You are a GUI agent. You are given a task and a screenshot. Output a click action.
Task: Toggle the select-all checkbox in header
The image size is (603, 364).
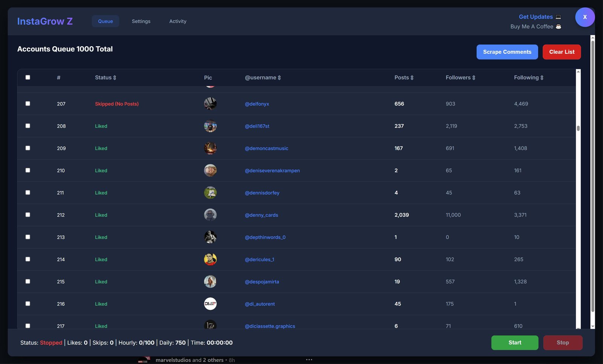pyautogui.click(x=28, y=77)
